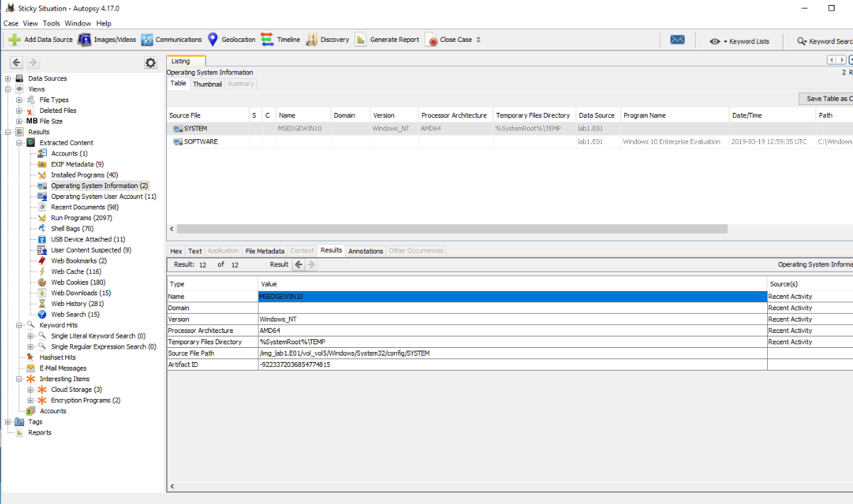Screen dimensions: 853x504
Task: Click the eye icon for Keyword Lists
Action: 715,41
